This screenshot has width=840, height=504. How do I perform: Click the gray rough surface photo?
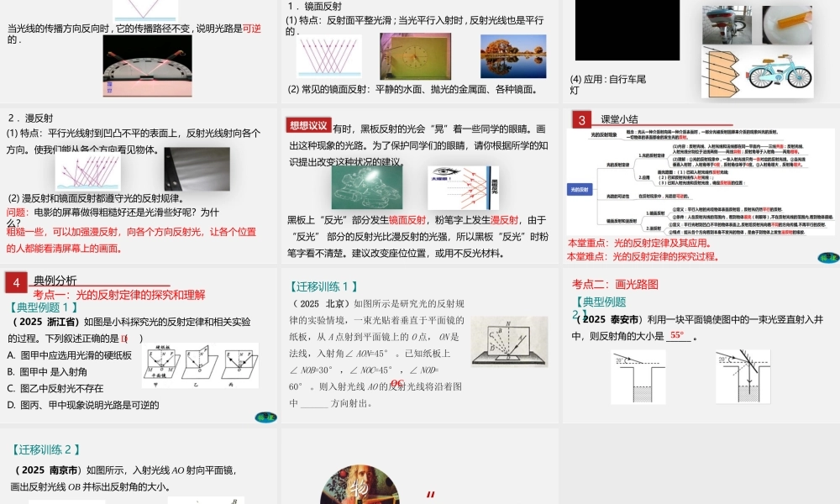197,169
